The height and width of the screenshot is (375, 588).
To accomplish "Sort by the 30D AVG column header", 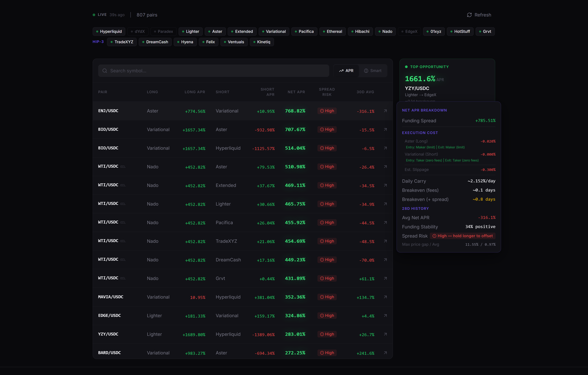I will [365, 92].
